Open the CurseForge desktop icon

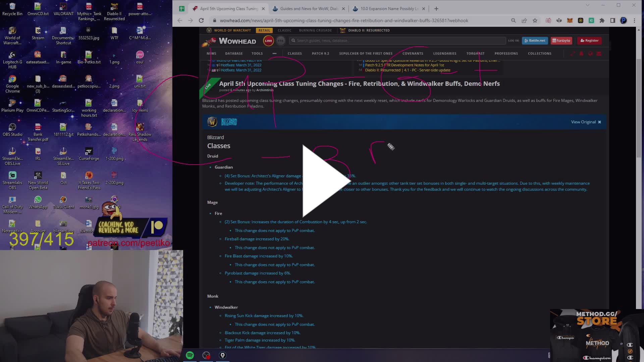tap(89, 154)
